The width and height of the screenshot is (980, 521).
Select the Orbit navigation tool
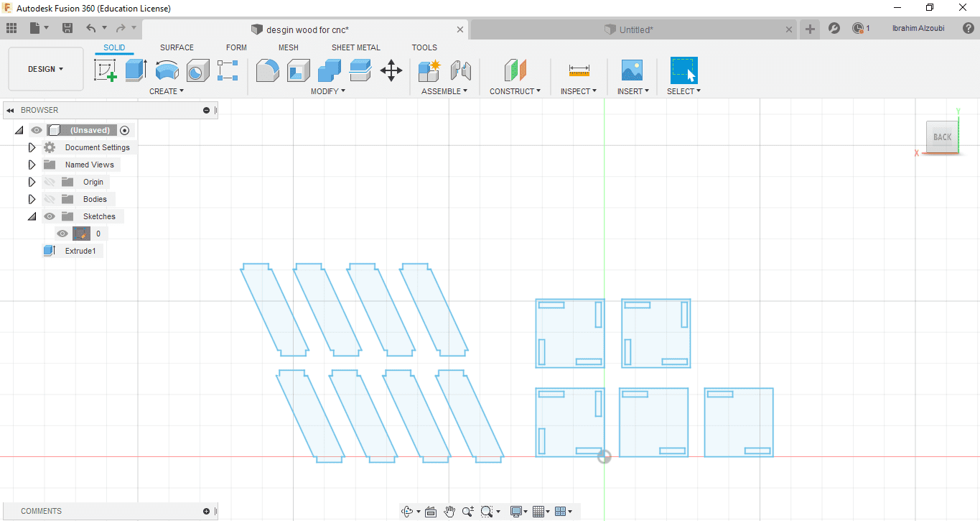[x=407, y=512]
